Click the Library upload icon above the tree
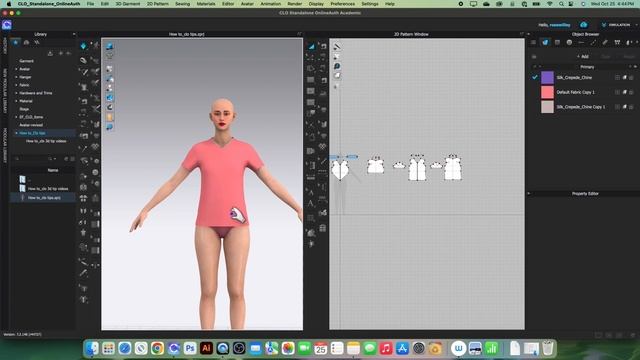This screenshot has height=360, width=640. pyautogui.click(x=50, y=53)
